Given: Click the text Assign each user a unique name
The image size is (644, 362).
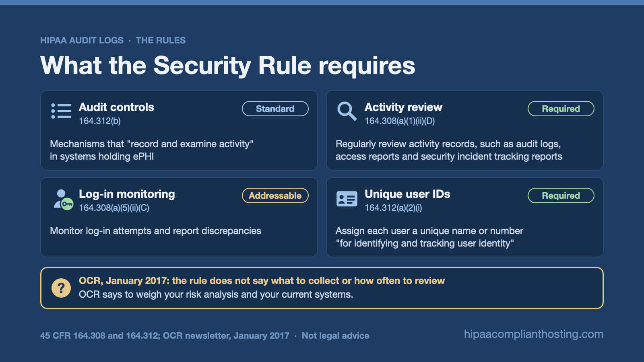Looking at the screenshot, I should pyautogui.click(x=429, y=237).
